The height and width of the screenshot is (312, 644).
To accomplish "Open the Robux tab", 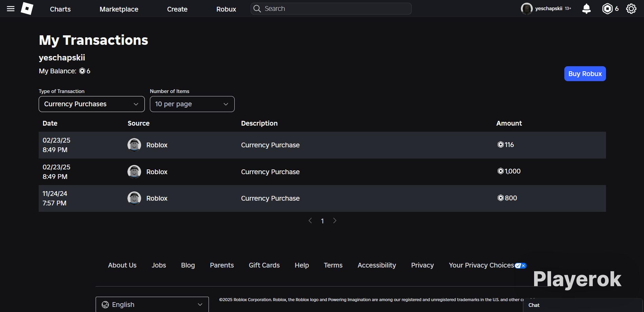I will pos(226,9).
